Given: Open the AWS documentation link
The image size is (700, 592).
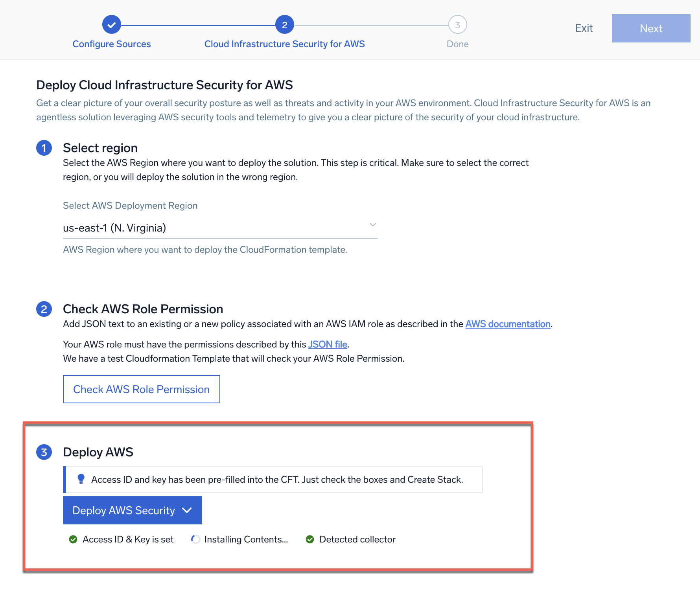Looking at the screenshot, I should click(x=507, y=324).
